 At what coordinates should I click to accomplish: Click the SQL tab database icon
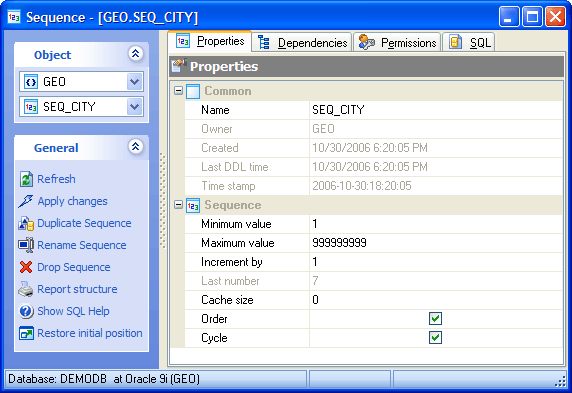click(455, 42)
